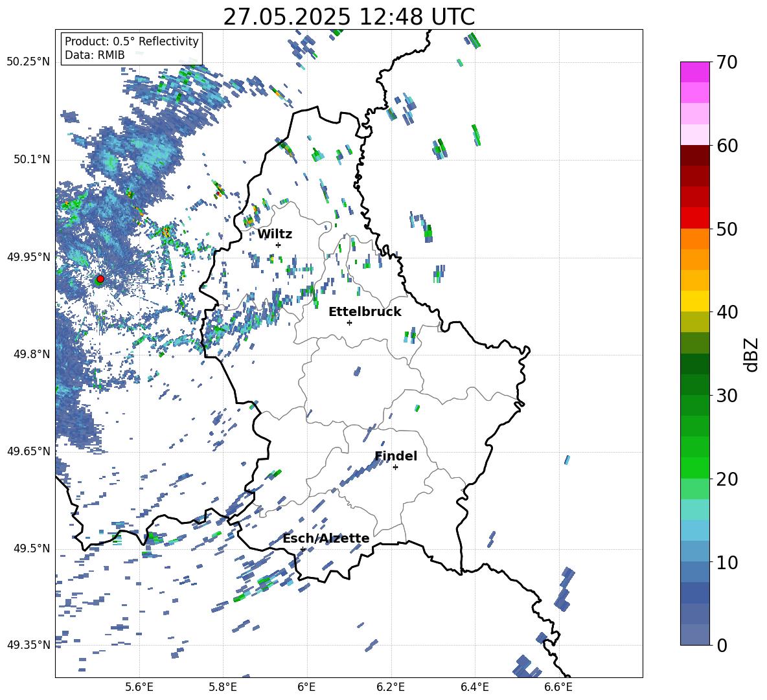Viewport: 767px width, 700px height.
Task: Click the 50.25°N latitude label
Action: 29,62
